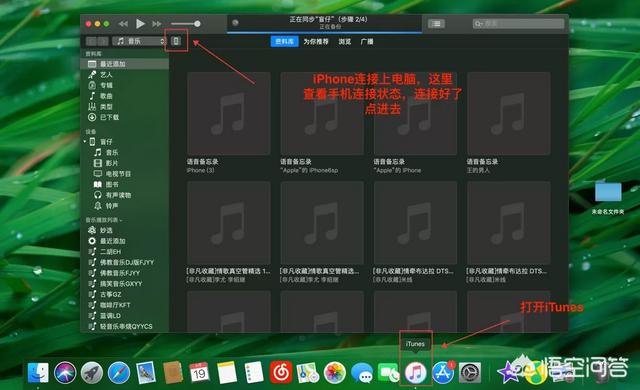The image size is (640, 390).
Task: Open Photos app in the Dock
Action: pos(335,372)
